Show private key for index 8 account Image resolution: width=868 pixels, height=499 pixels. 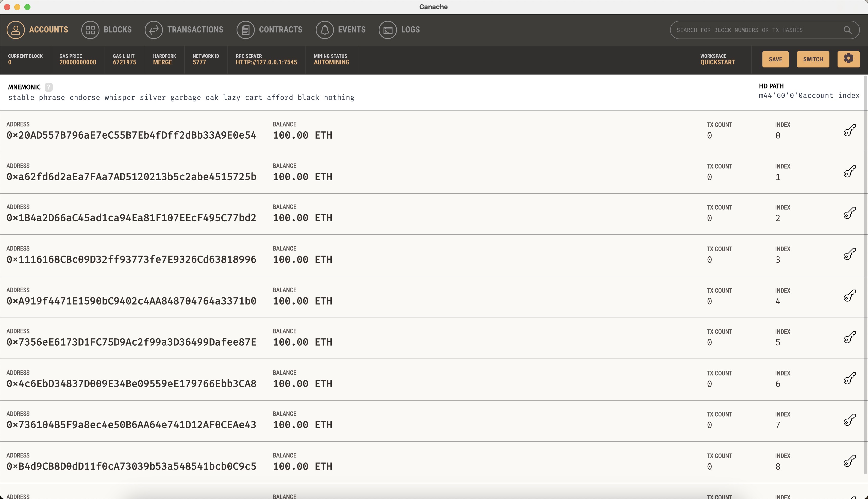click(x=849, y=461)
